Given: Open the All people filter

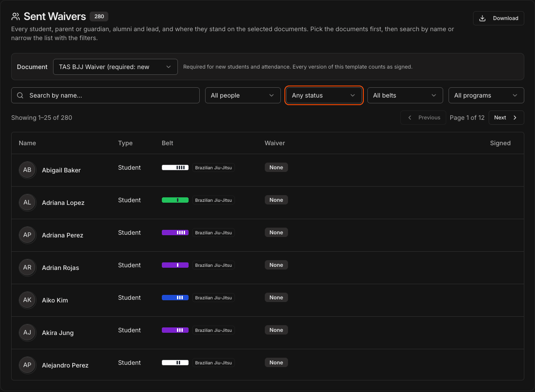Looking at the screenshot, I should (243, 95).
